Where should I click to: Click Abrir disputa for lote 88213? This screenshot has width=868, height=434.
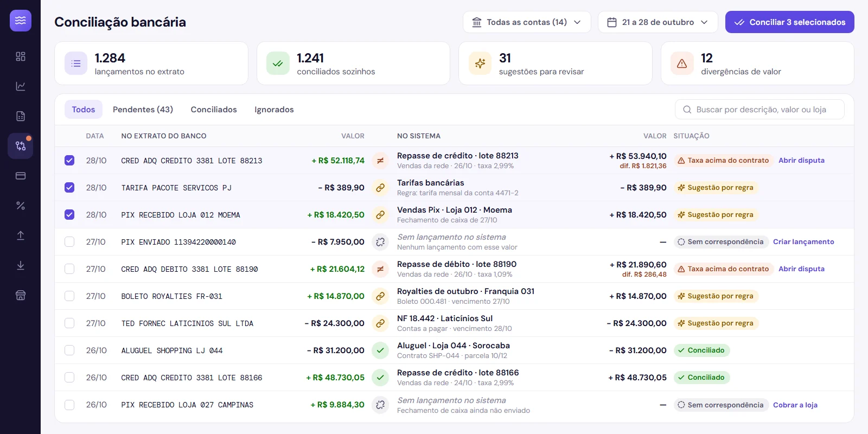[801, 161]
